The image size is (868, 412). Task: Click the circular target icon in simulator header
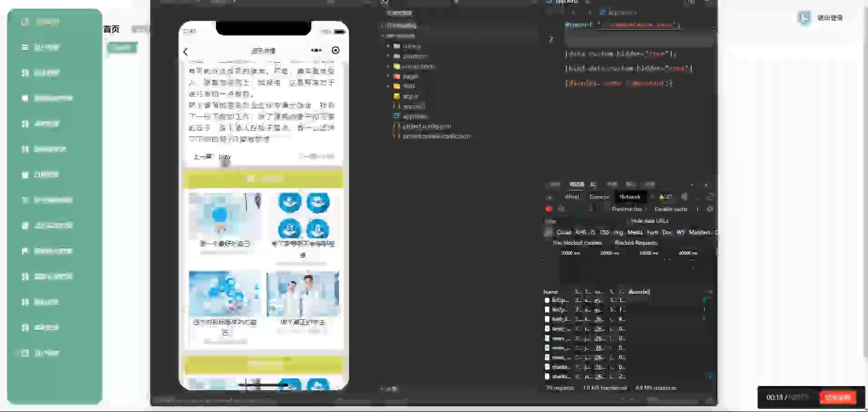coord(335,50)
